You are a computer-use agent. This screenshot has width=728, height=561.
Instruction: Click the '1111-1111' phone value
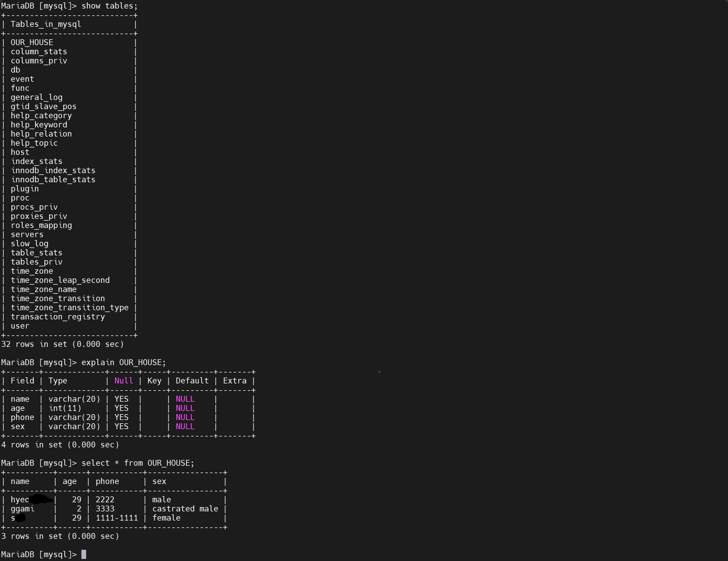coord(117,518)
